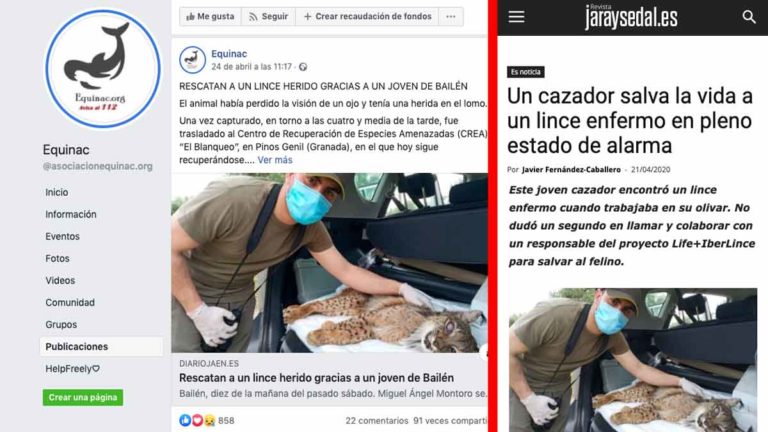The height and width of the screenshot is (432, 768).
Task: Open the three-dots more options button
Action: click(451, 17)
